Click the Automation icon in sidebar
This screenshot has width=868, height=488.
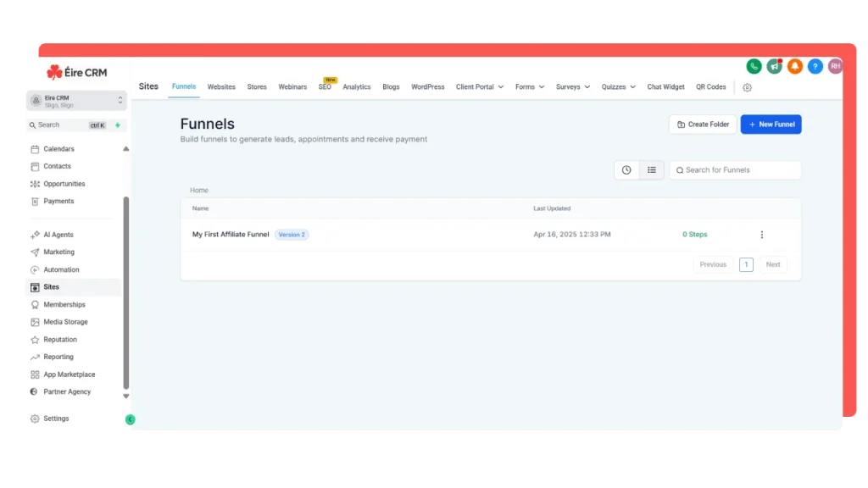coord(35,270)
